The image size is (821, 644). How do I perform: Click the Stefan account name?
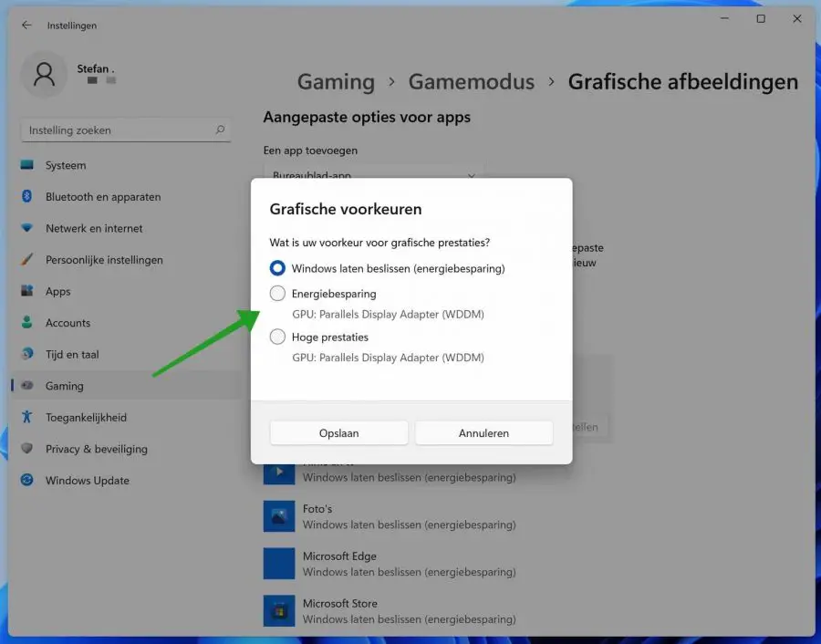pyautogui.click(x=95, y=68)
